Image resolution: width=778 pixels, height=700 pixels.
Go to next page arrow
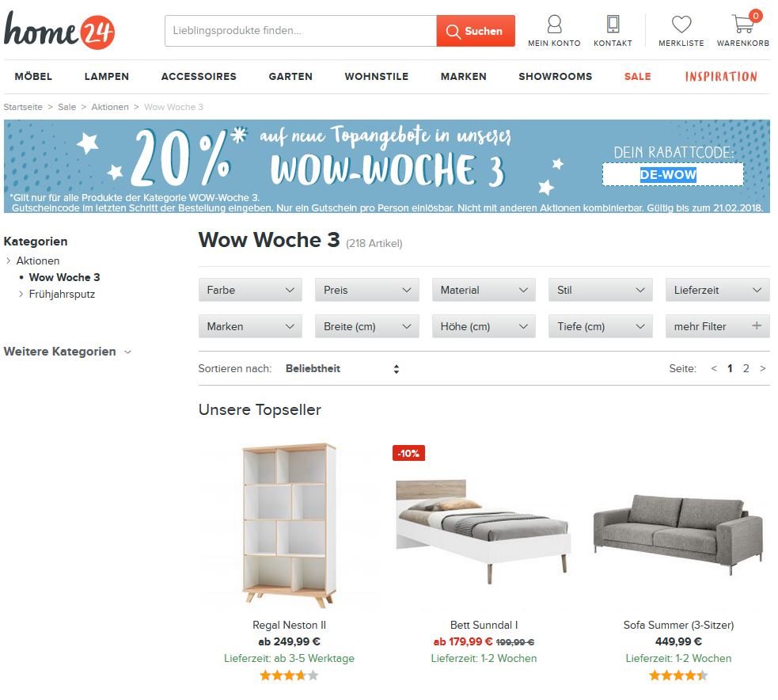click(x=763, y=368)
